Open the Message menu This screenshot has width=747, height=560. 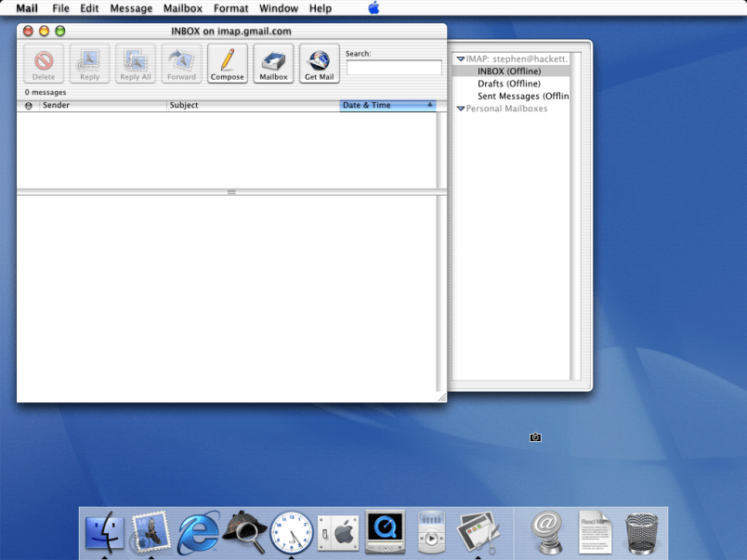(131, 8)
